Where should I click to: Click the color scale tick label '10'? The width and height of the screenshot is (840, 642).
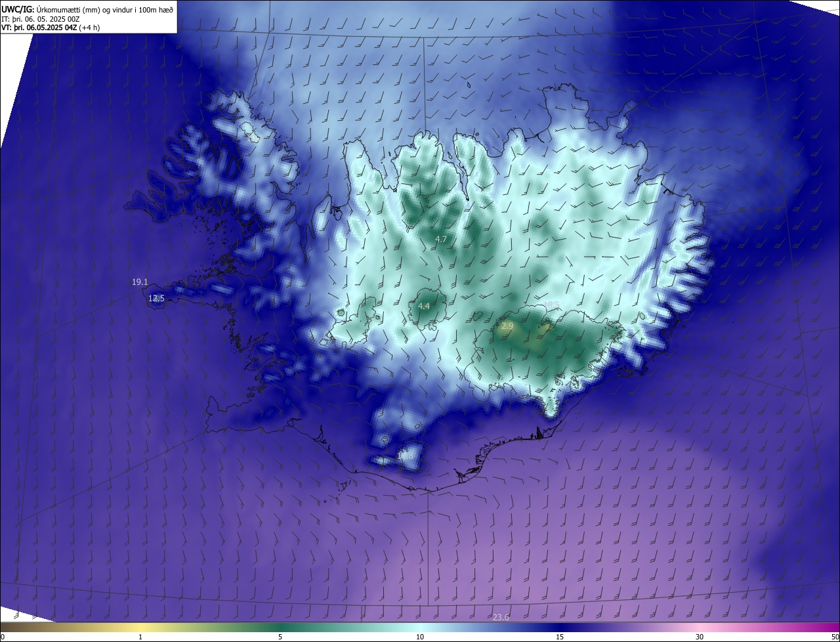click(x=420, y=637)
